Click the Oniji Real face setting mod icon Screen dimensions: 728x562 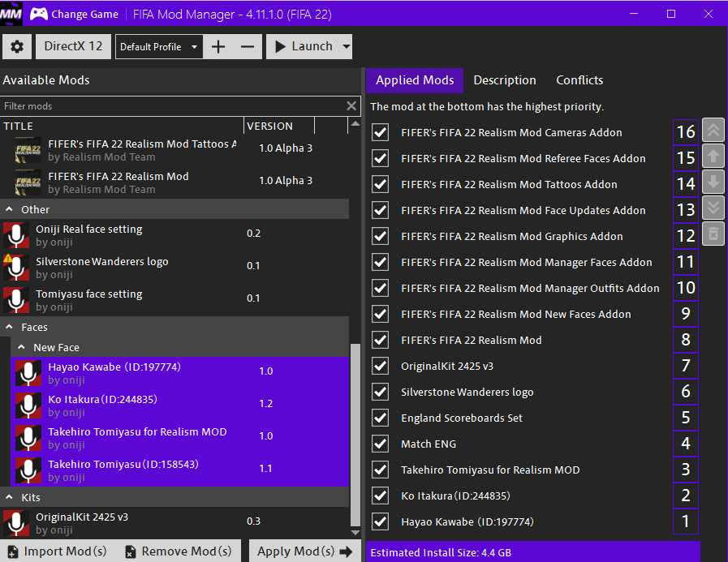click(x=16, y=235)
